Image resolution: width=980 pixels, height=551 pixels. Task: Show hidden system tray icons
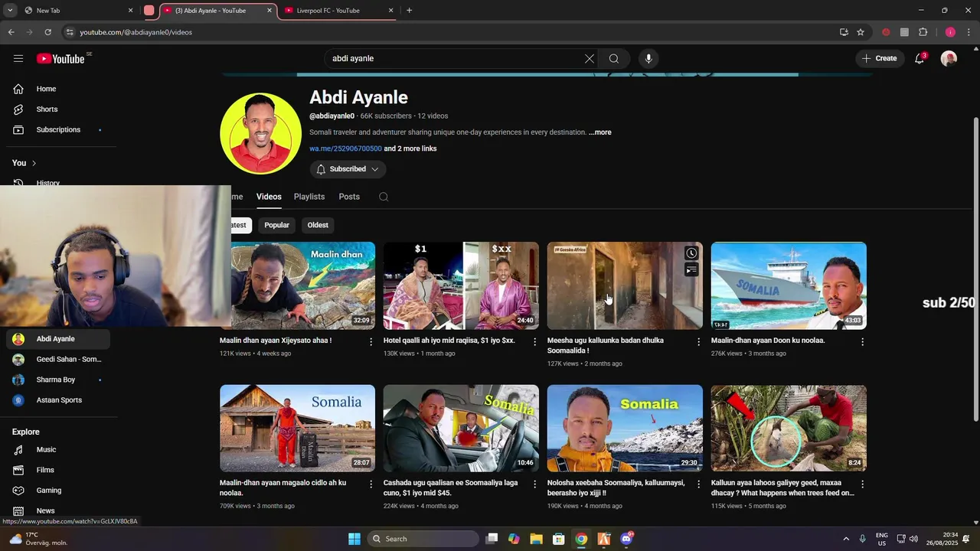pos(846,539)
